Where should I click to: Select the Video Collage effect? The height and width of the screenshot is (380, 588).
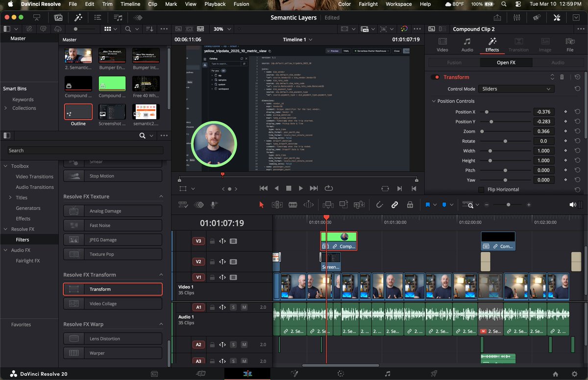point(113,304)
